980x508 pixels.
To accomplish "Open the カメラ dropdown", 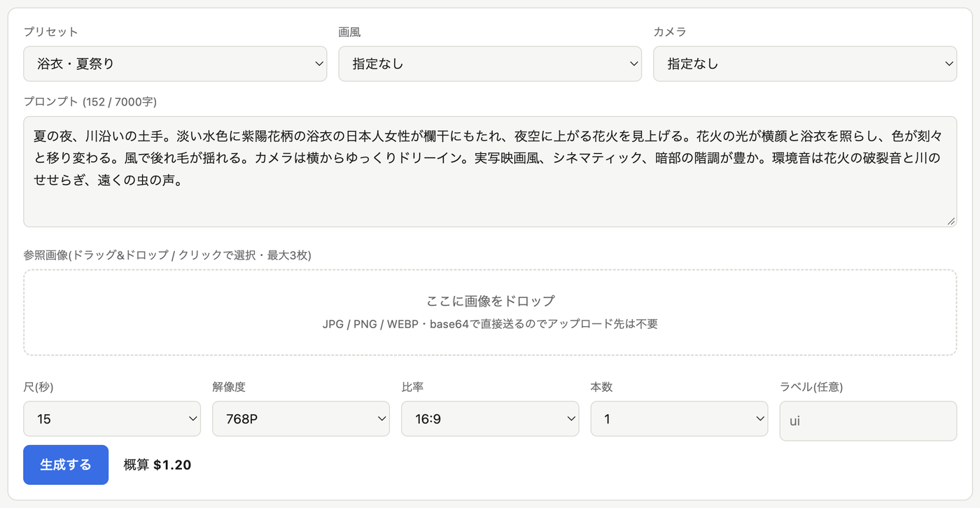I will click(805, 64).
